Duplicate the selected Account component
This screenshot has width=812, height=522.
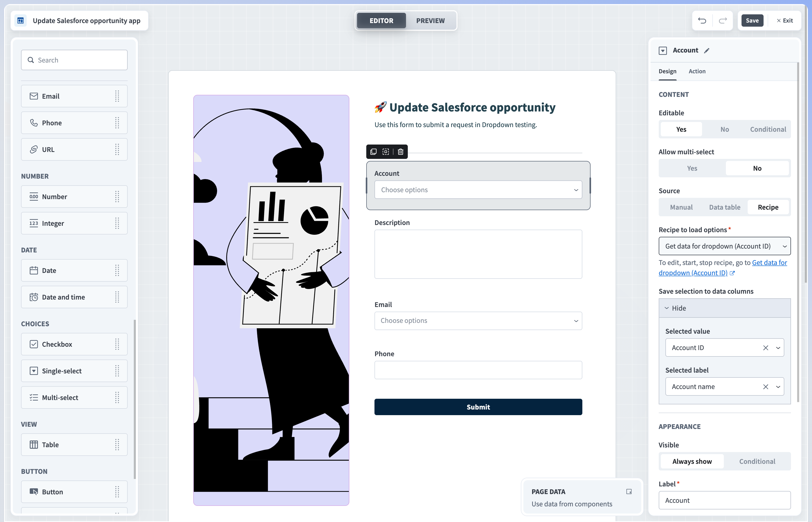[373, 151]
